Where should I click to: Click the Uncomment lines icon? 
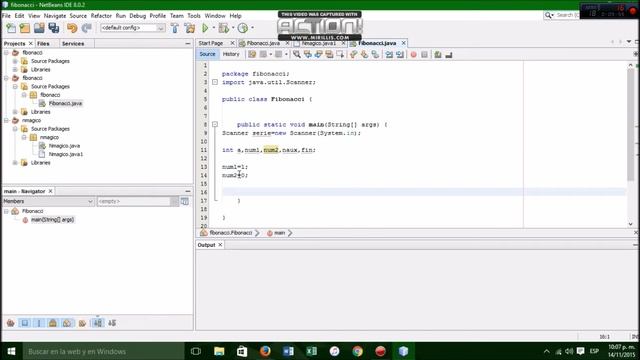coord(449,54)
